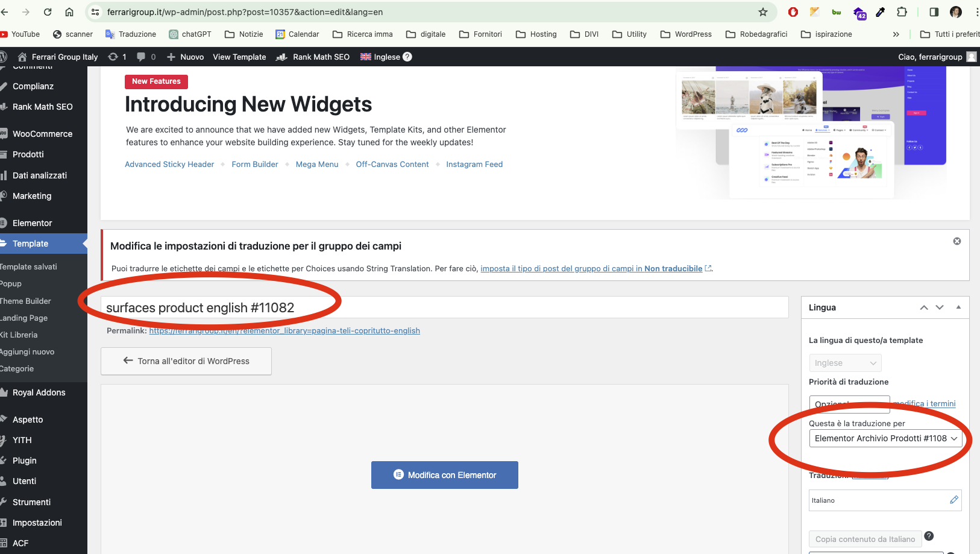Dismiss the translation settings notice

point(957,241)
